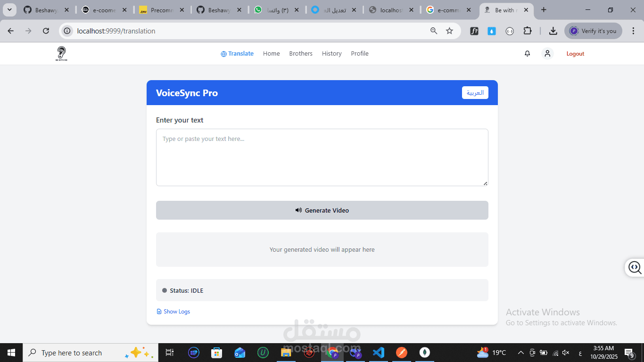This screenshot has height=362, width=644.
Task: Open the notifications bell icon
Action: pos(527,54)
